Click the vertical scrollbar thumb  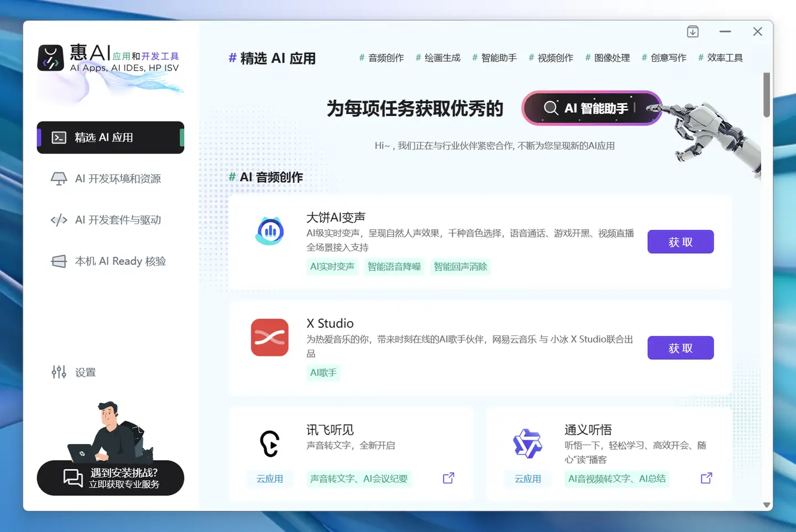click(767, 95)
